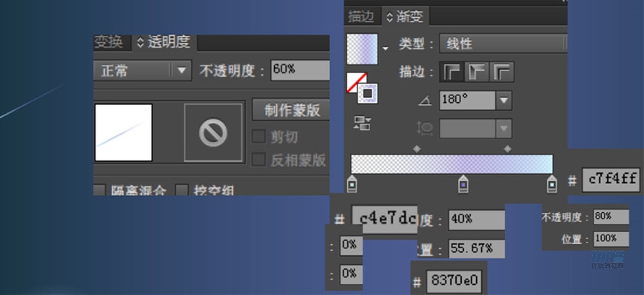644x295 pixels.
Task: Open the 类型 线性 dropdown
Action: point(503,44)
